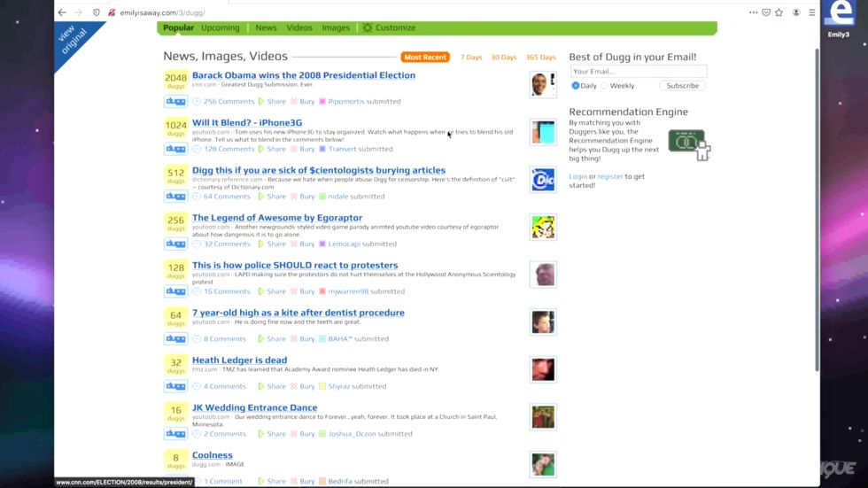Click the browser address bar URL
Image resolution: width=868 pixels, height=488 pixels.
point(162,12)
